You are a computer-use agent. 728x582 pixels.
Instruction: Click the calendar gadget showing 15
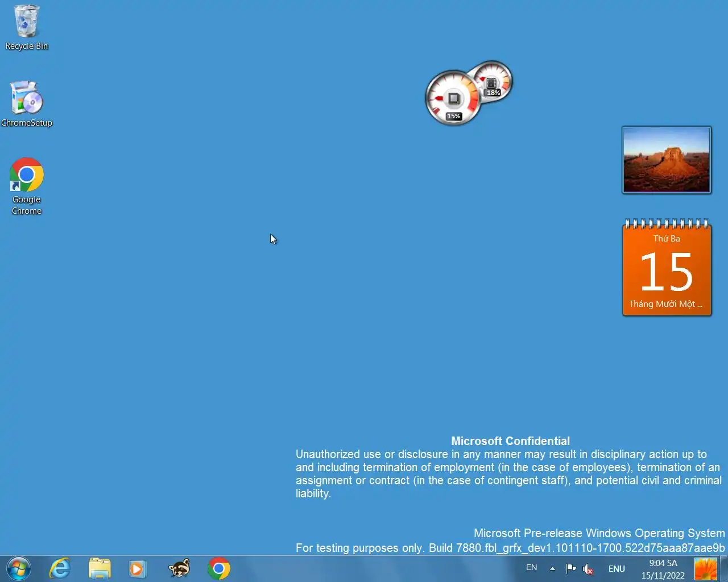click(x=667, y=268)
